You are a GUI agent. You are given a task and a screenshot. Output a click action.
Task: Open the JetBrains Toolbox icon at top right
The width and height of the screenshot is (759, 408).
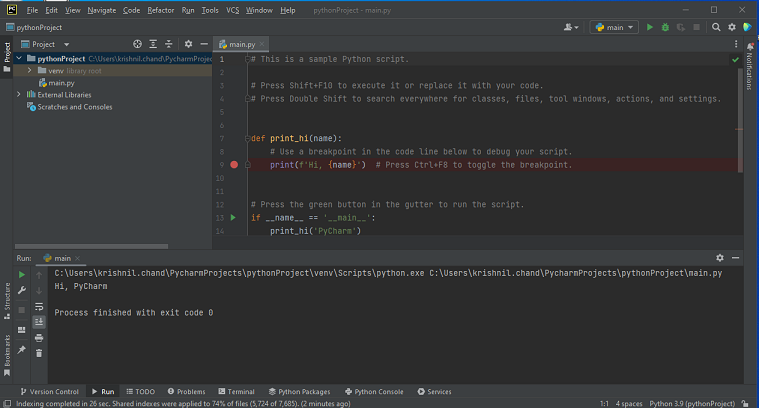click(x=747, y=28)
